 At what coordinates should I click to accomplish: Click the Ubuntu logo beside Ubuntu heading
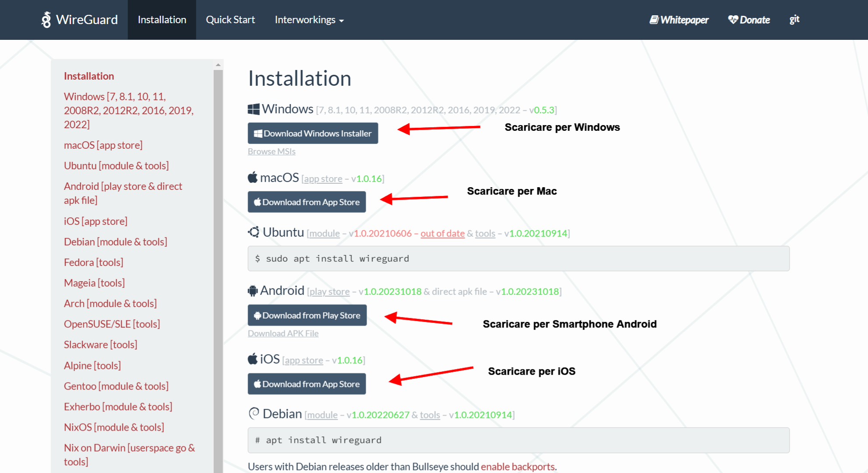pos(254,232)
